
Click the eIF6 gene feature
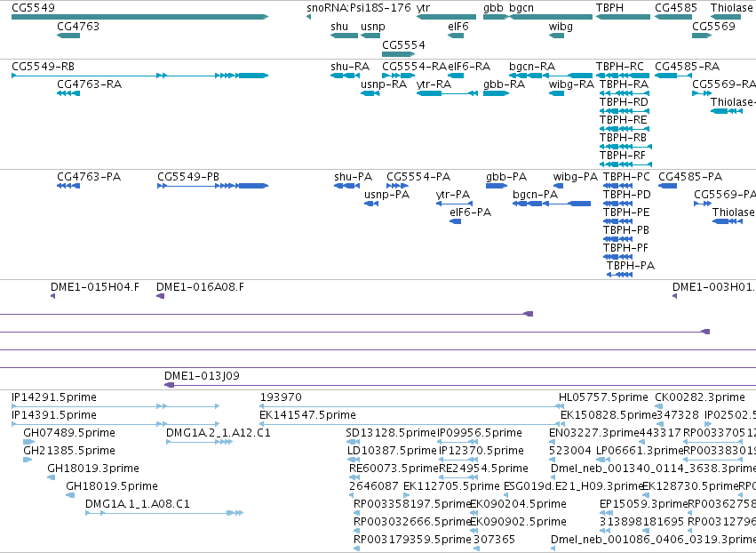[456, 36]
